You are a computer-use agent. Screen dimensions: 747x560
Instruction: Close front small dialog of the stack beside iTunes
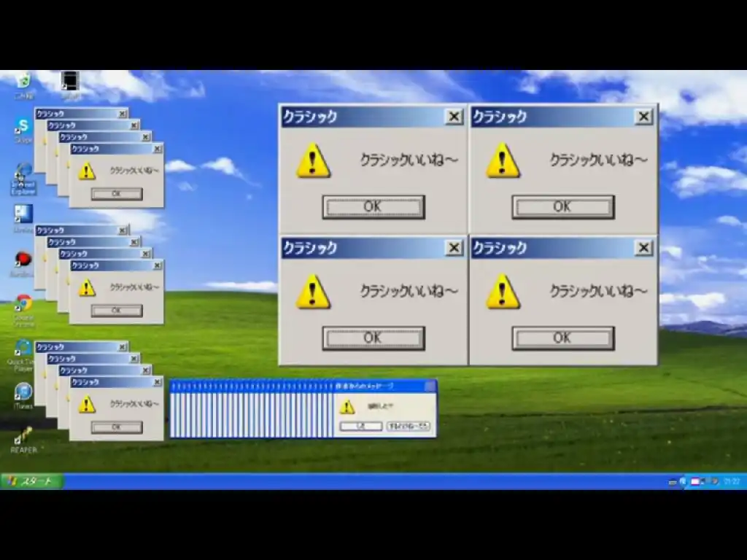coord(158,382)
